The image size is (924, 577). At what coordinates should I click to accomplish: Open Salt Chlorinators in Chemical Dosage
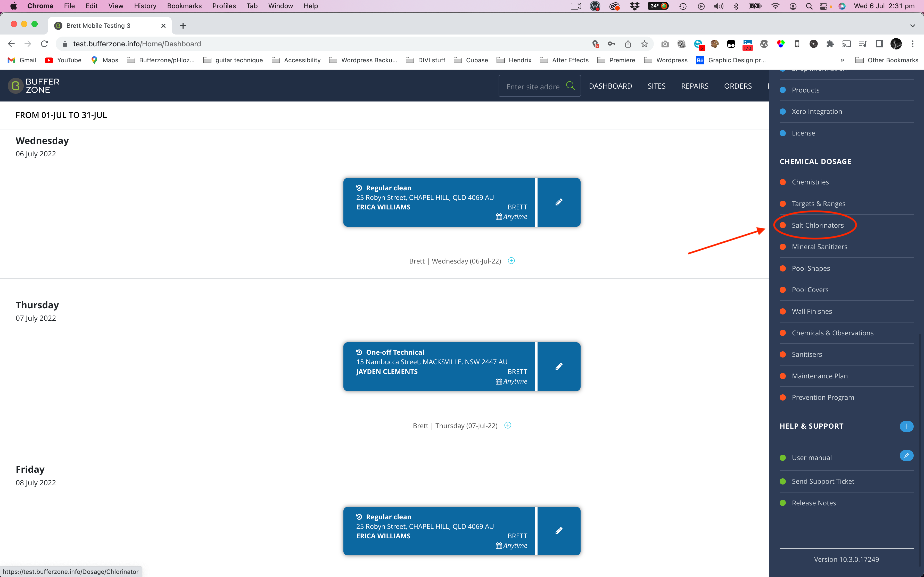tap(818, 225)
